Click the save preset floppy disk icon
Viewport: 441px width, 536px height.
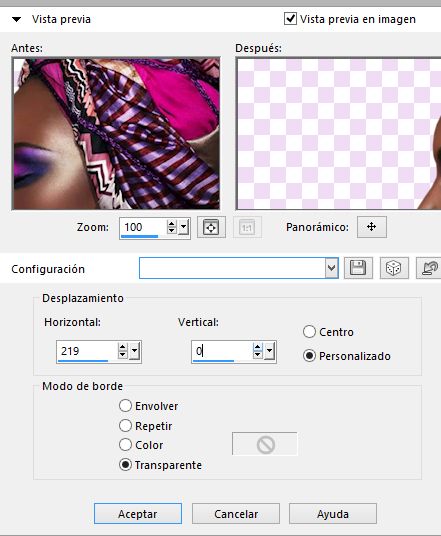coord(358,268)
